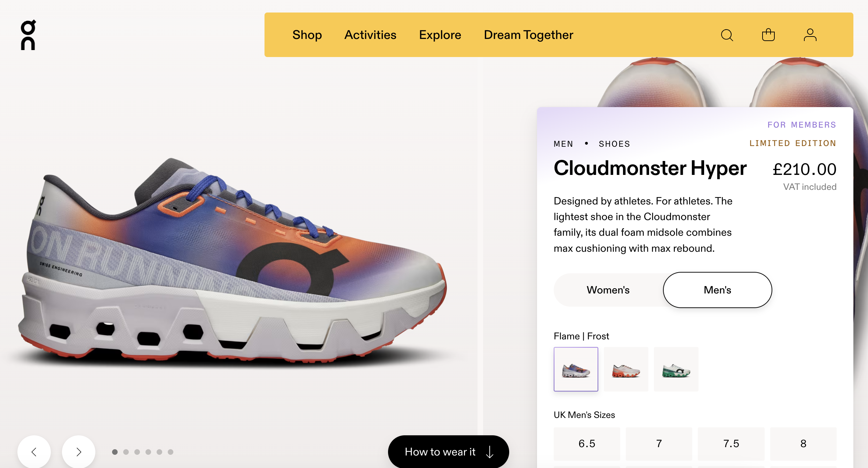
Task: Open Dream Together menu item
Action: click(528, 35)
